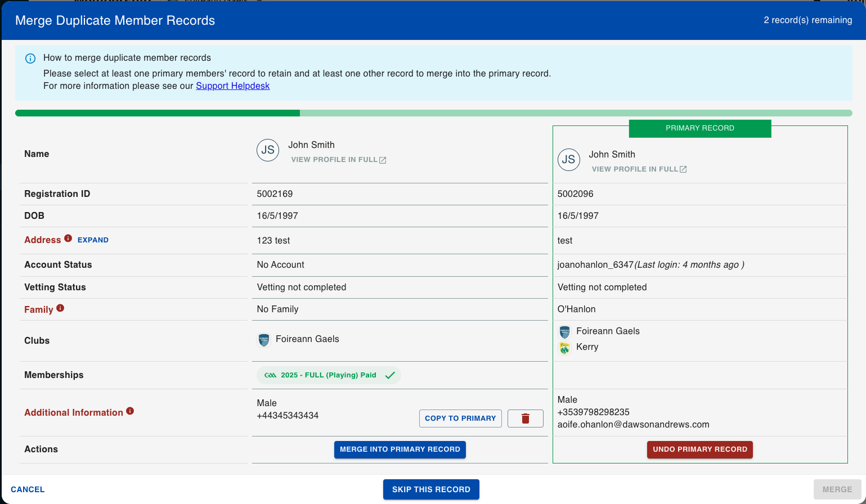Click the 'No Family' value

(277, 309)
